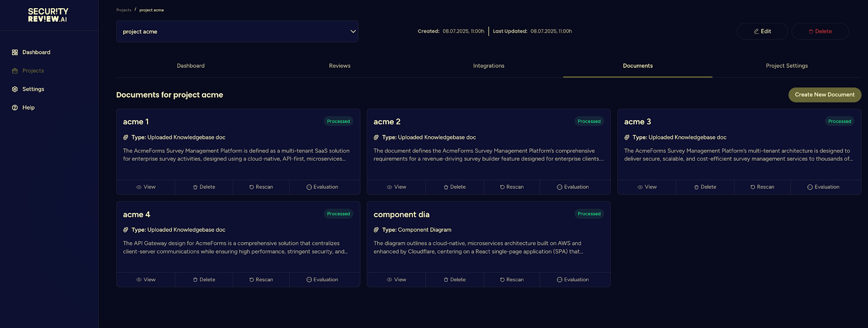
Task: Click Processed badge on acme 1
Action: pos(339,121)
